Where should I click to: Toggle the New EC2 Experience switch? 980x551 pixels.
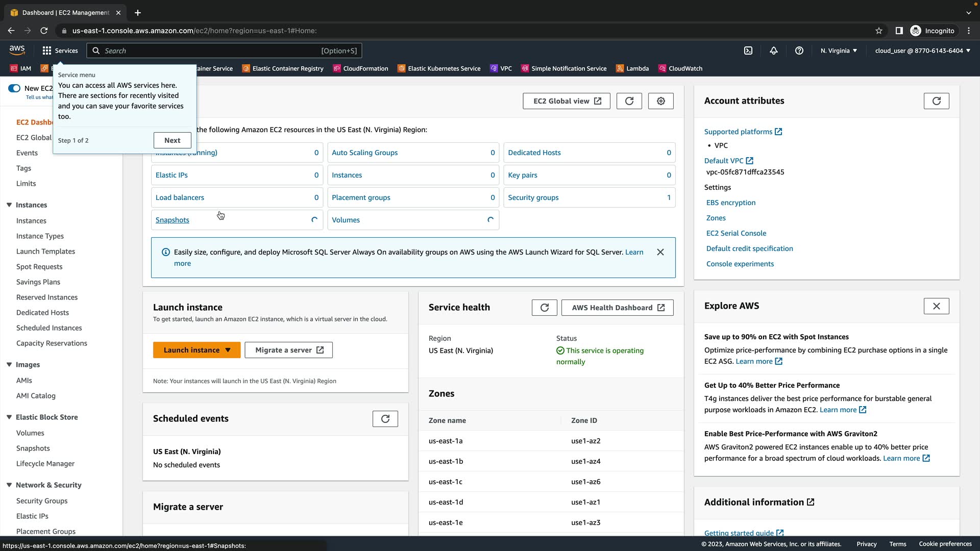14,88
